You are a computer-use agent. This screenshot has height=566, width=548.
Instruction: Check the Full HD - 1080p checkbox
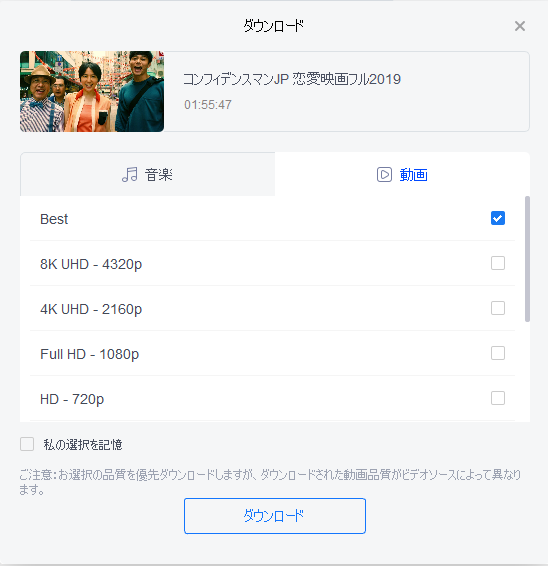[498, 353]
